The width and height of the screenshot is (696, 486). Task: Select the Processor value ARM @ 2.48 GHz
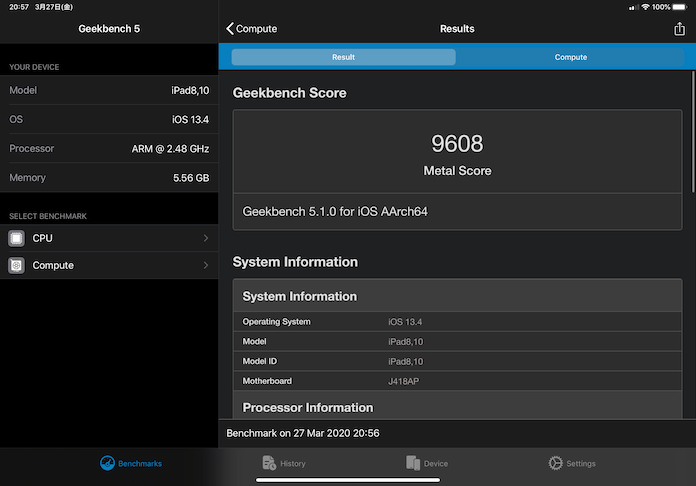pyautogui.click(x=170, y=149)
